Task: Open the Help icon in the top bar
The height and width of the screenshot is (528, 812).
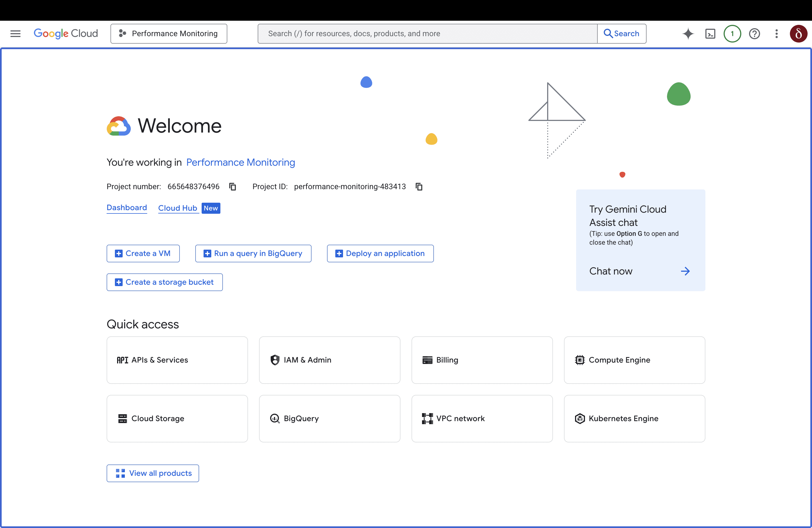Action: [x=754, y=33]
